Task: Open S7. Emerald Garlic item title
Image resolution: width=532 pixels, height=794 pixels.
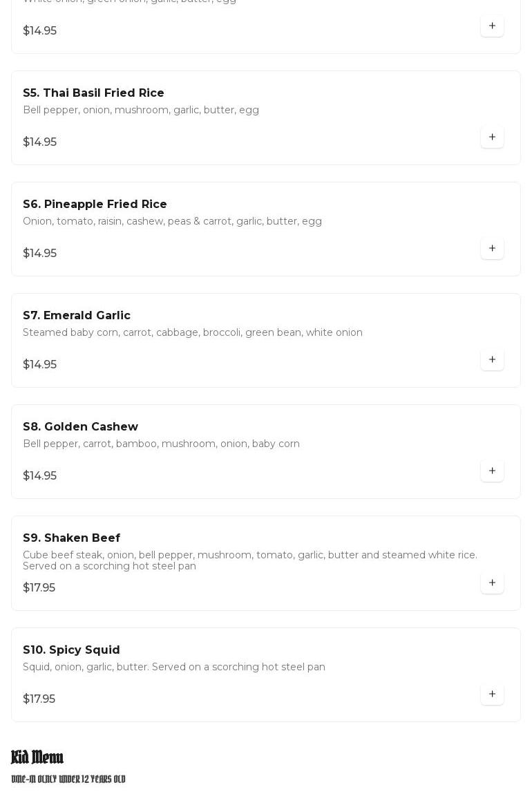Action: point(77,316)
